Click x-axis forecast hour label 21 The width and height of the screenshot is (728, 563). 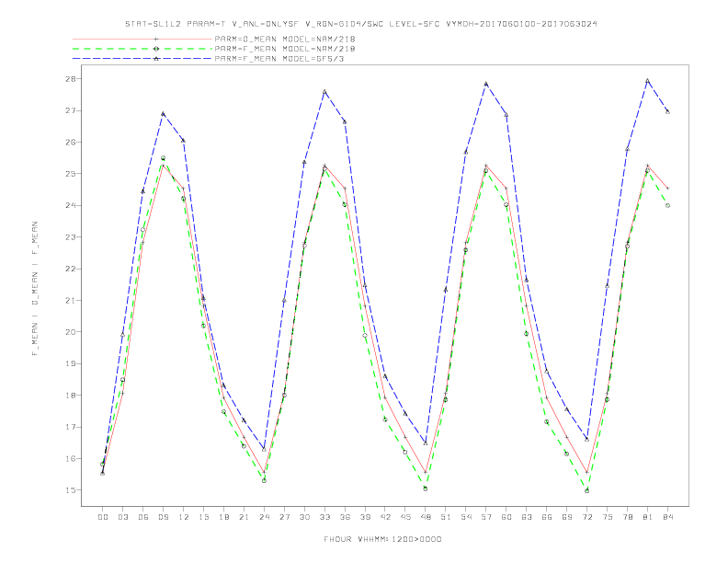point(244,517)
